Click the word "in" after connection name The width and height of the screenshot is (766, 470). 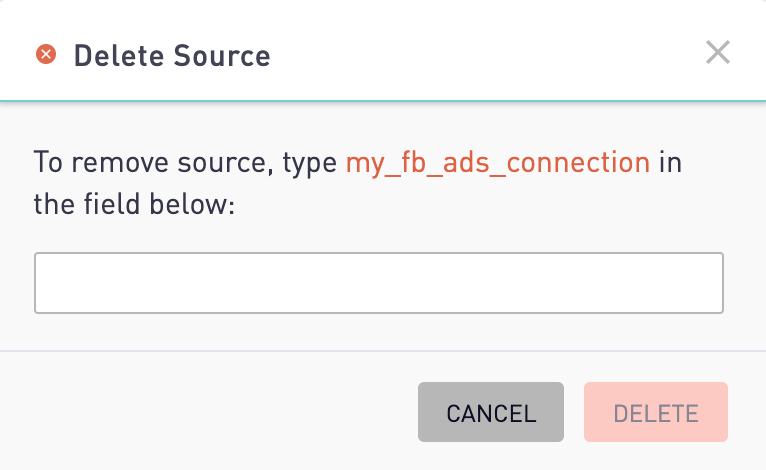(670, 162)
